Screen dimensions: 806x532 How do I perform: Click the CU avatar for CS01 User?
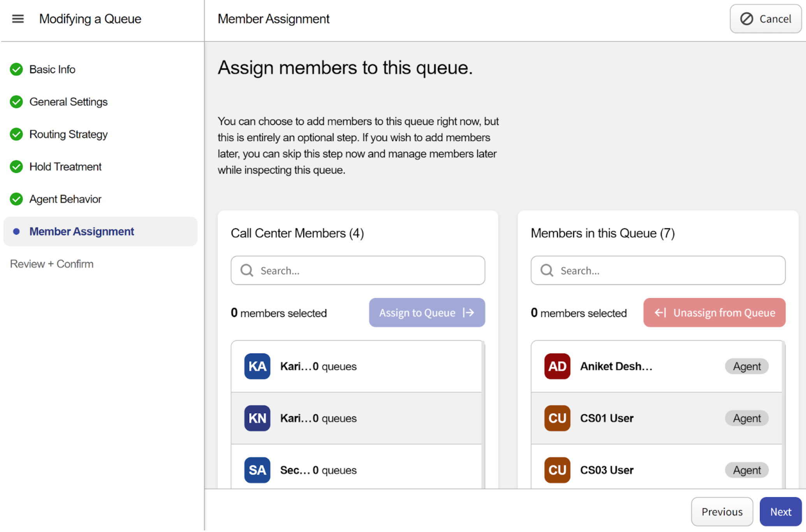pos(557,418)
